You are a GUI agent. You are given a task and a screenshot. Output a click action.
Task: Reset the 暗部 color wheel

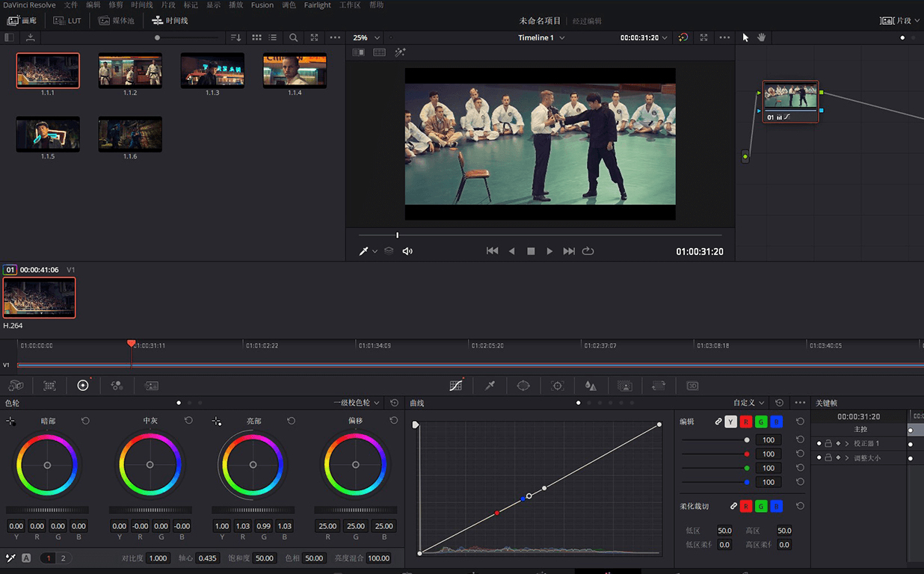pos(85,421)
